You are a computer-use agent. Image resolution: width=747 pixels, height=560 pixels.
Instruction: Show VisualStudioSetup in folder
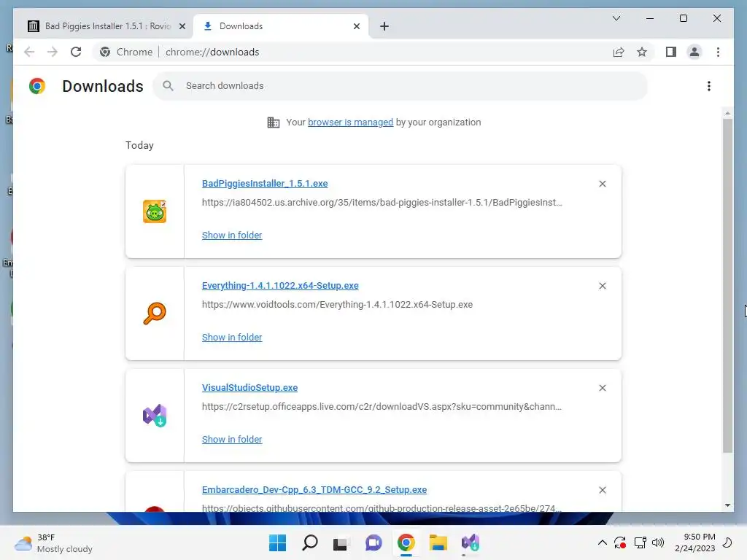[232, 440]
